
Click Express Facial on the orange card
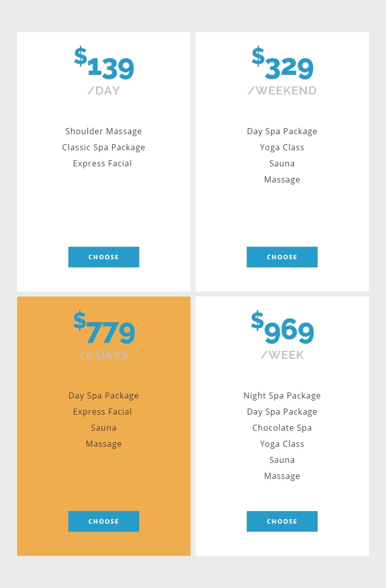click(103, 412)
